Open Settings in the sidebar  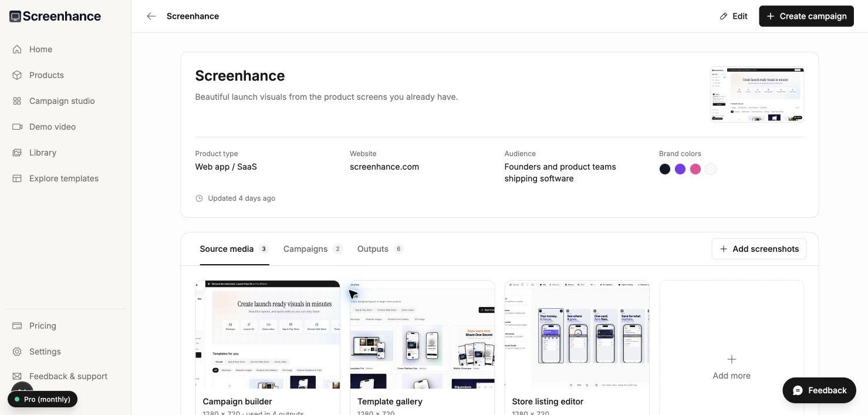click(x=66, y=352)
